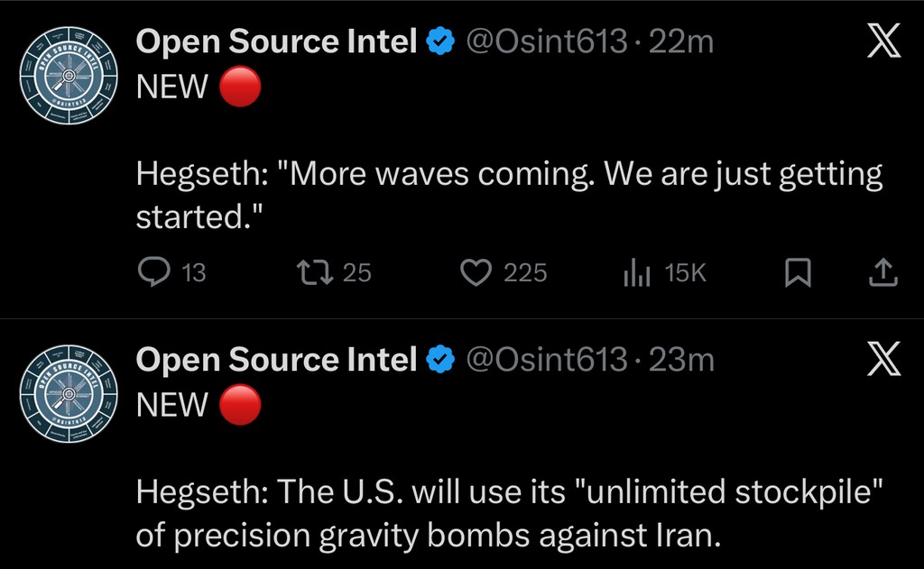The width and height of the screenshot is (924, 569).
Task: Open "Open Source Intel" name on the 23m tweet
Action: coord(276,361)
